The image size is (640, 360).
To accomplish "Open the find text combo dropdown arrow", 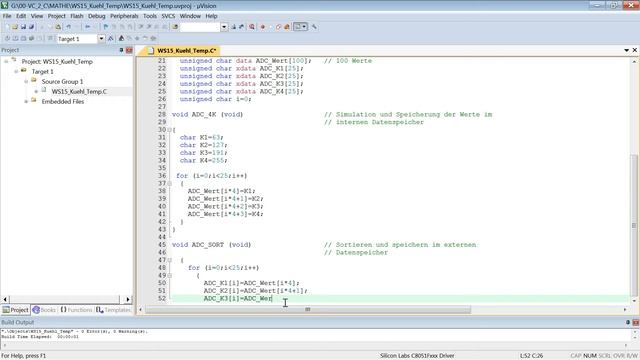I will coord(224,27).
